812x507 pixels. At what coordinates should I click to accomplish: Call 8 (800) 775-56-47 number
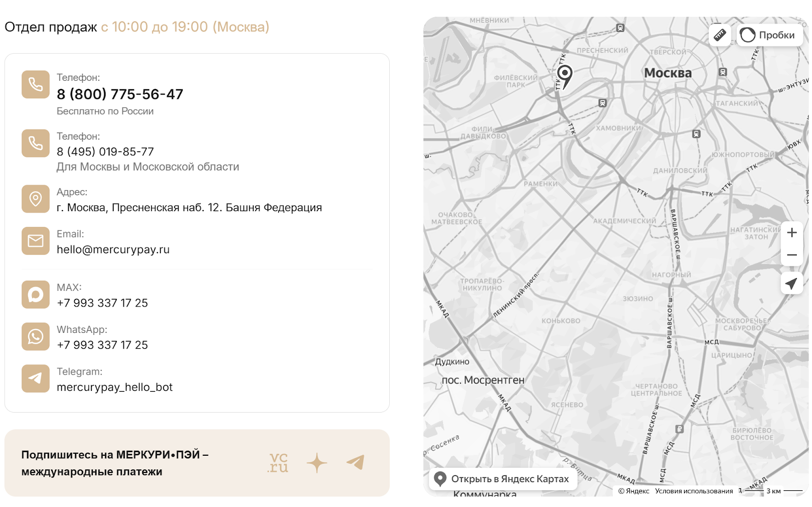pos(120,94)
